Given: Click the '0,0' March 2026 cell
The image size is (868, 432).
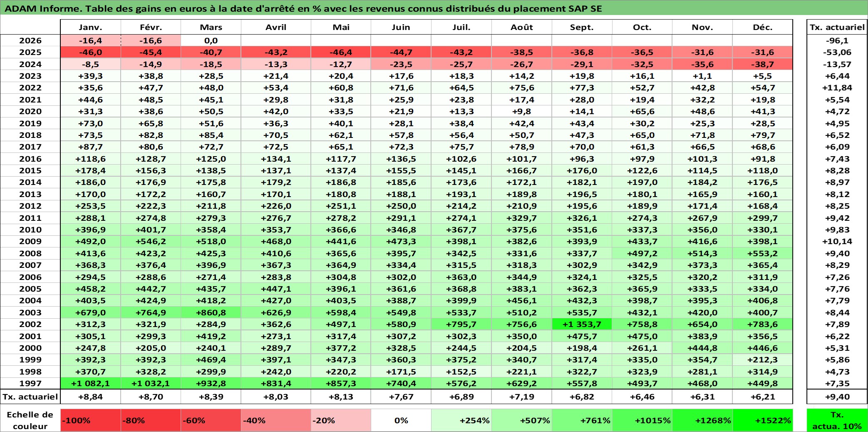Looking at the screenshot, I should [211, 40].
